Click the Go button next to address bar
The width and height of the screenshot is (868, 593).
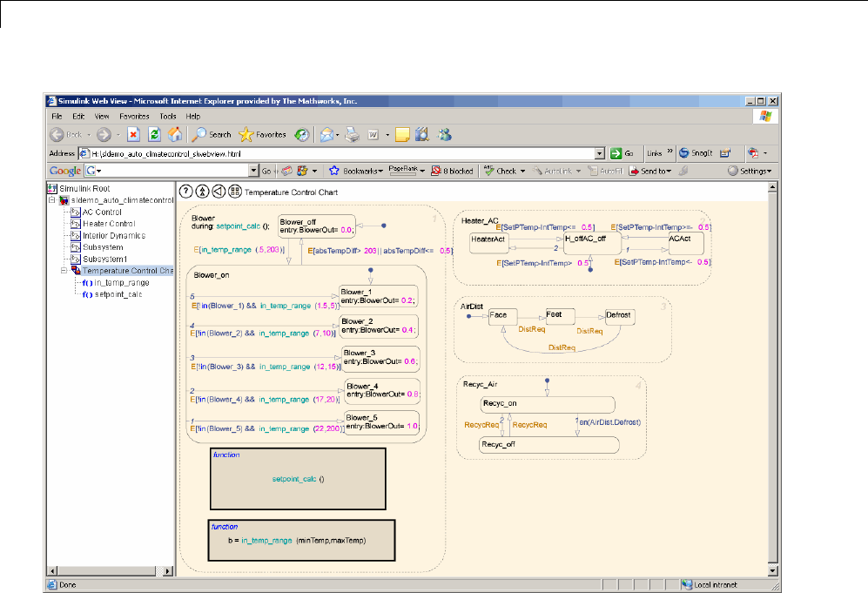622,153
